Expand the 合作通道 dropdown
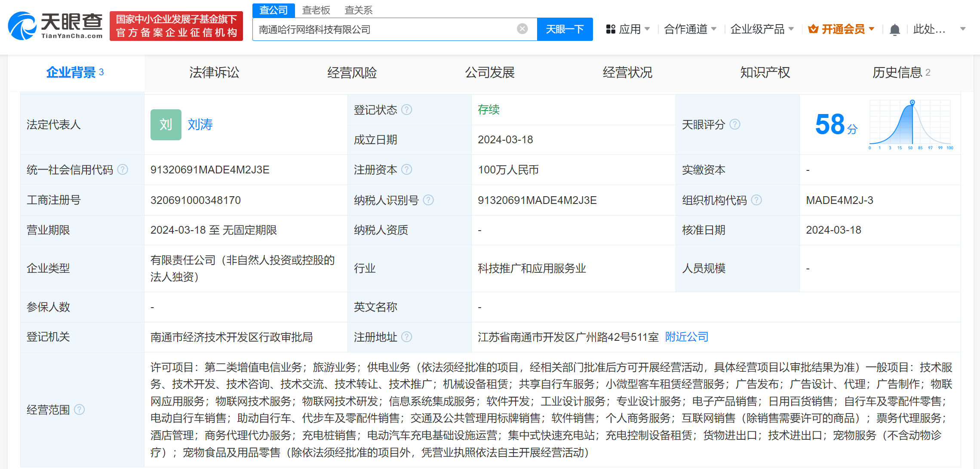Image resolution: width=980 pixels, height=469 pixels. [x=690, y=29]
